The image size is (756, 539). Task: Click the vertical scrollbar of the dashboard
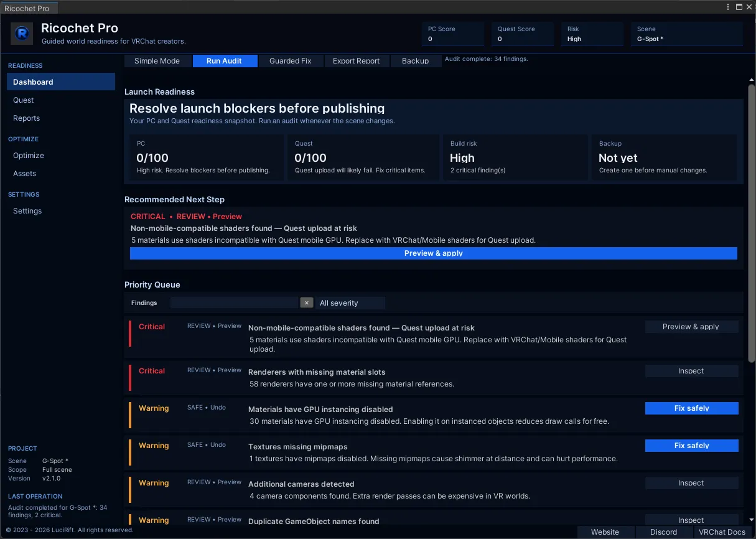(751, 224)
